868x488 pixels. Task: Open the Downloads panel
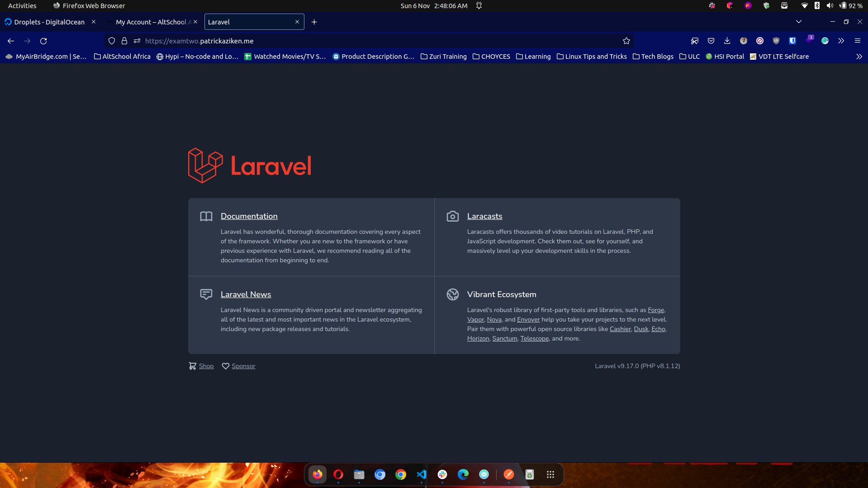coord(727,41)
